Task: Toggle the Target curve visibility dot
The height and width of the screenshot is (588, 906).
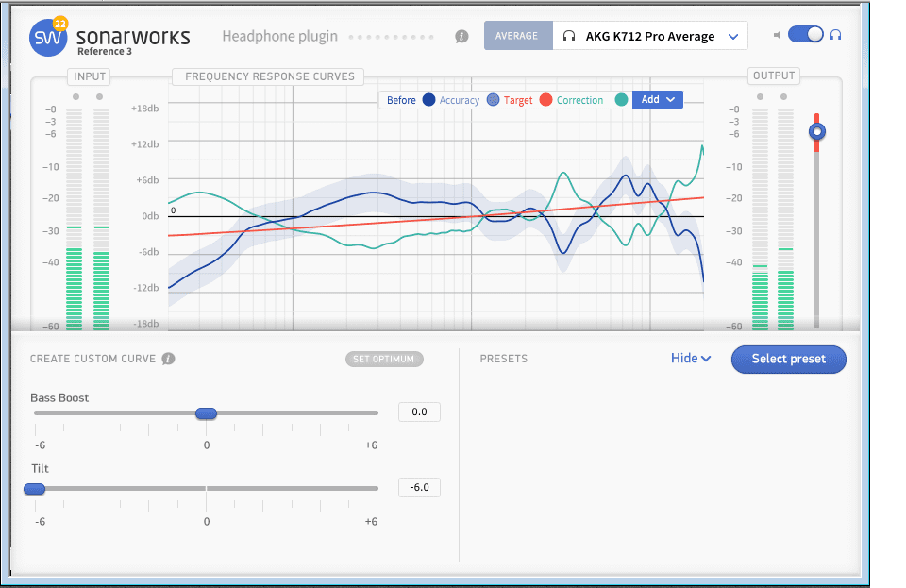Action: pyautogui.click(x=545, y=100)
